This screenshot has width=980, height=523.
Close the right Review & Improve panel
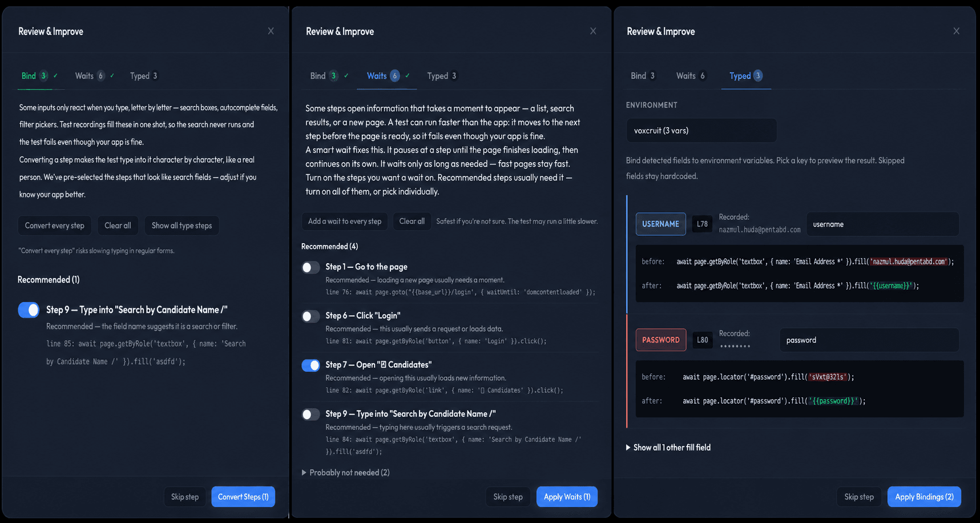click(x=956, y=31)
